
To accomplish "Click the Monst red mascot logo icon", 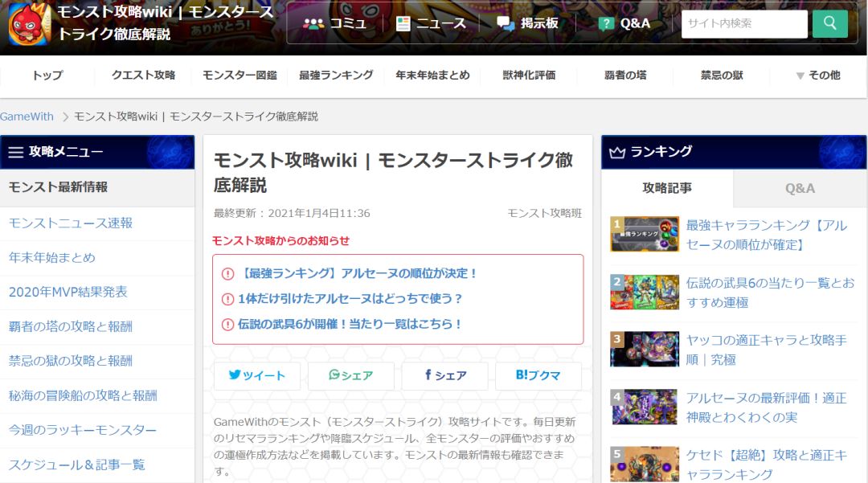I will tap(30, 24).
